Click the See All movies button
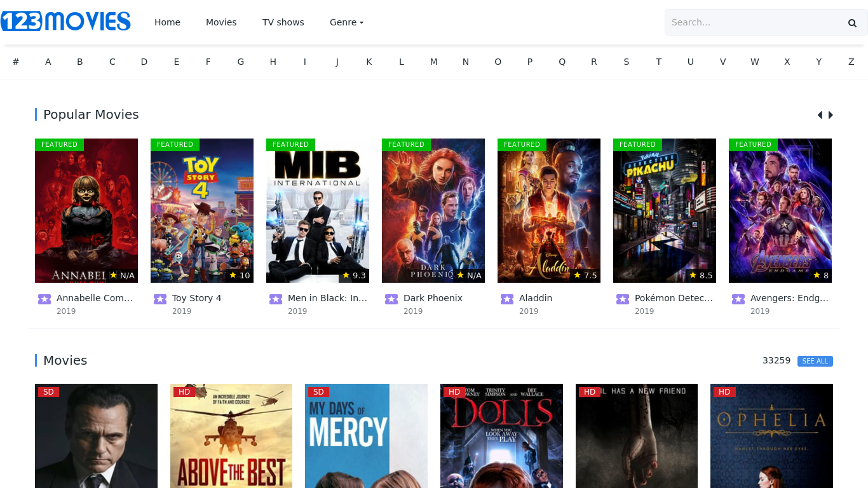 click(815, 361)
